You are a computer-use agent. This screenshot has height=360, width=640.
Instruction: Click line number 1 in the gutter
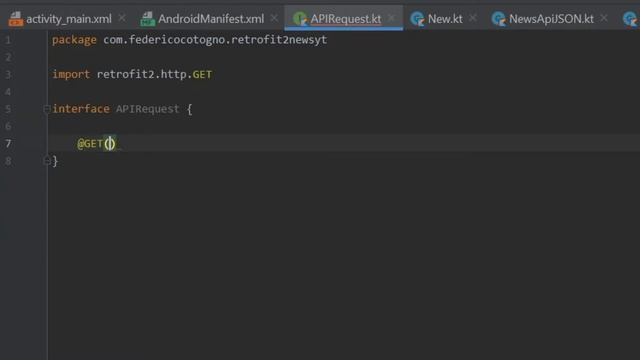[8, 40]
